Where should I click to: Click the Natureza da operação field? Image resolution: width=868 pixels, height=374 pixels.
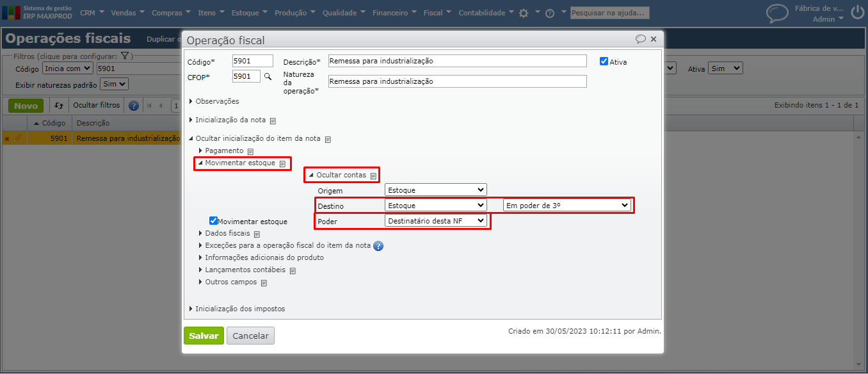(x=457, y=81)
